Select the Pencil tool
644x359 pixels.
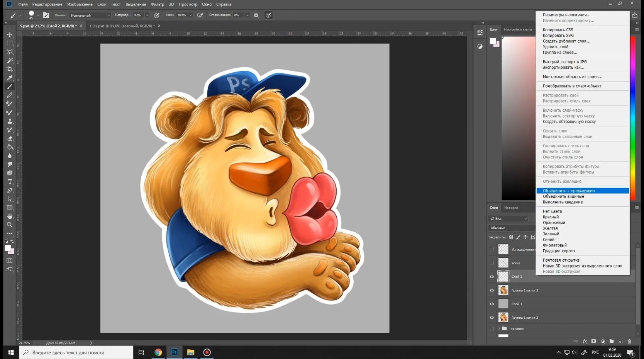click(10, 95)
